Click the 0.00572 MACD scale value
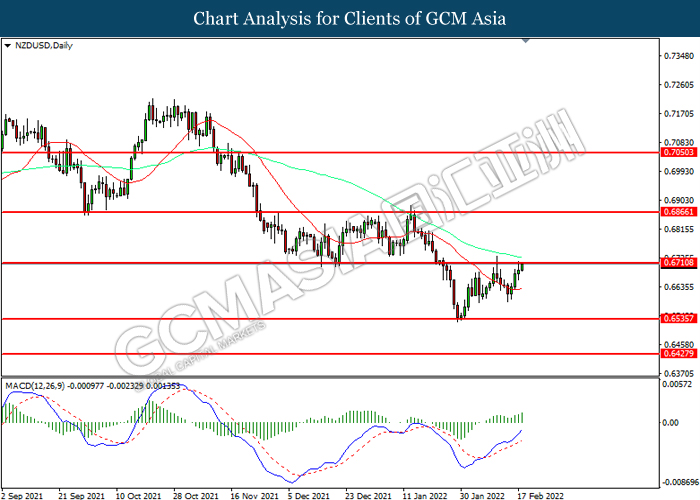The image size is (700, 500). coord(677,384)
